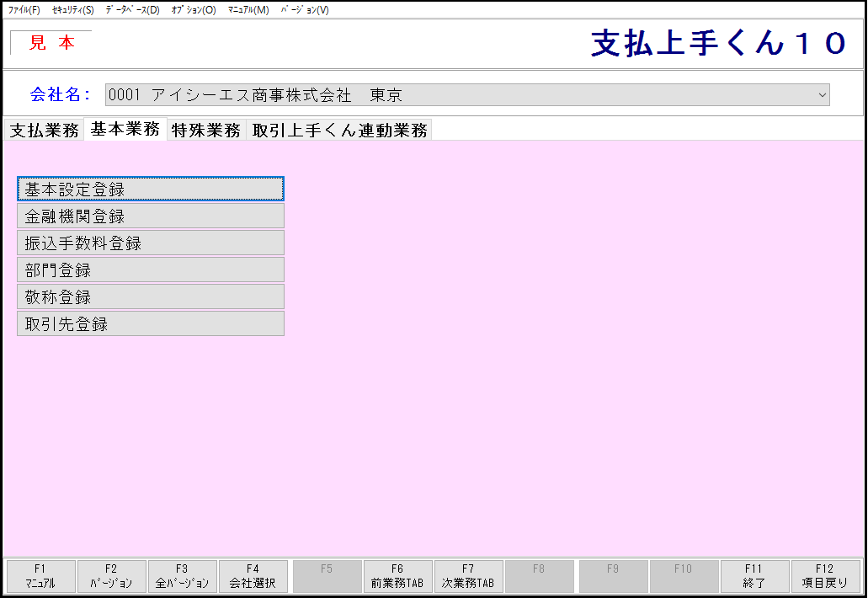Switch to the 特殊業務 tab
This screenshot has width=868, height=598.
[x=206, y=130]
